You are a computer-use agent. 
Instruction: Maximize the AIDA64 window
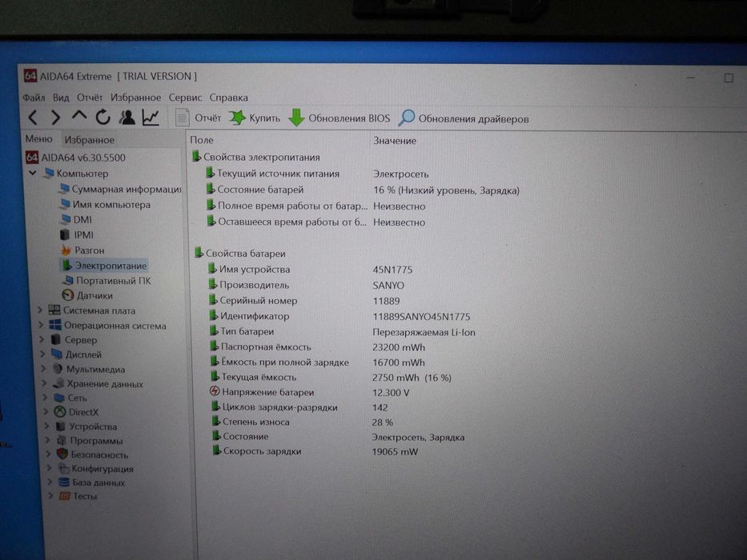click(729, 78)
